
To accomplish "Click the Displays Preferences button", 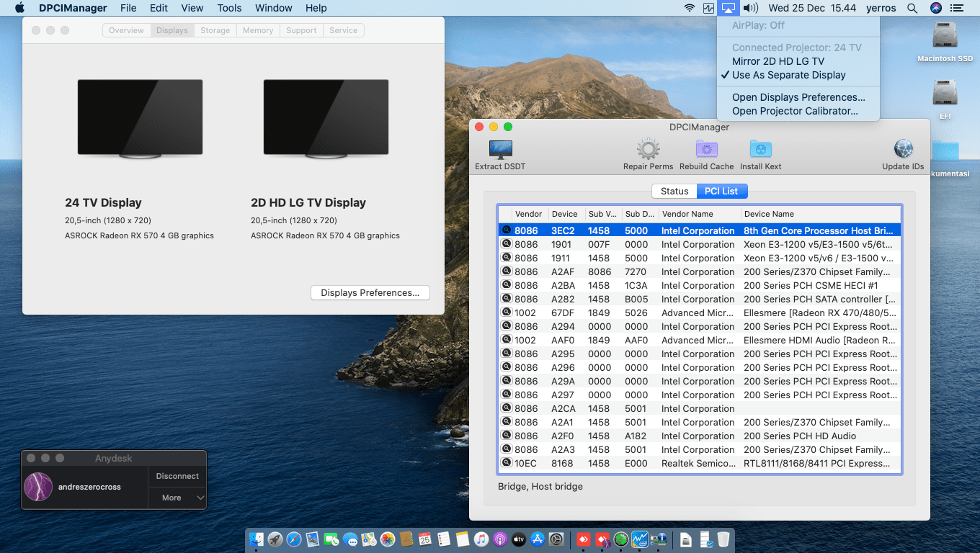I will (x=370, y=292).
